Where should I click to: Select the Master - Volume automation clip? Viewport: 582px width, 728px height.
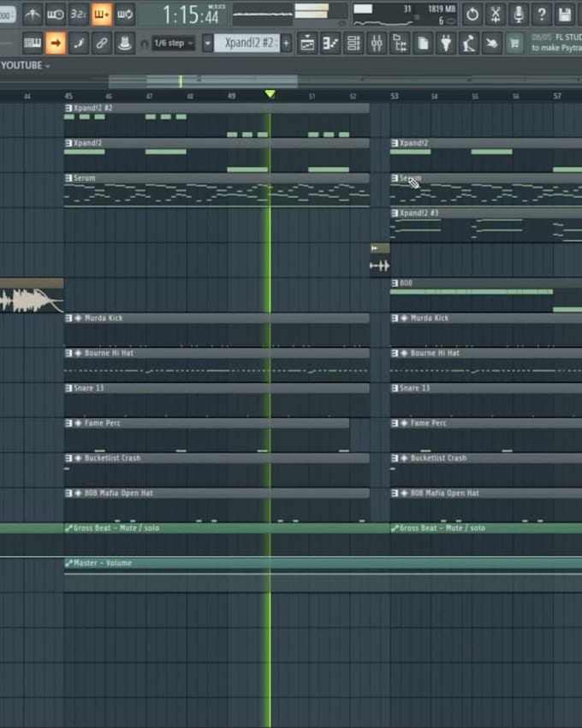click(323, 575)
